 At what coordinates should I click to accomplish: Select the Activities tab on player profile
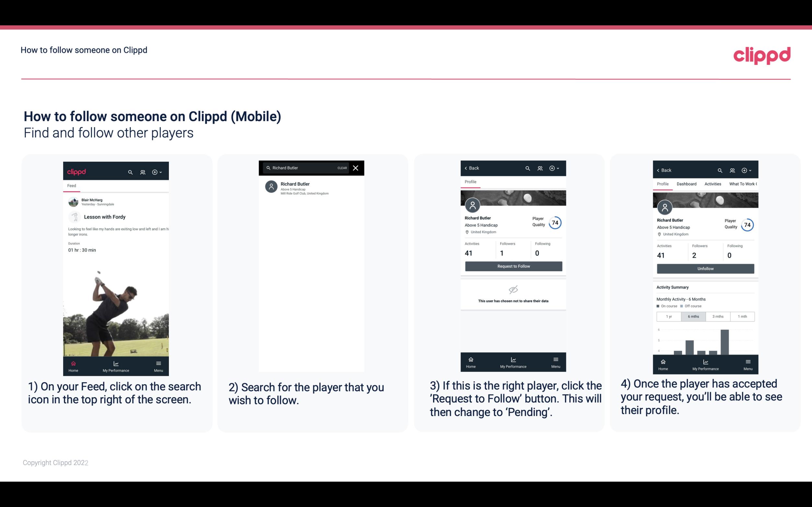coord(713,184)
